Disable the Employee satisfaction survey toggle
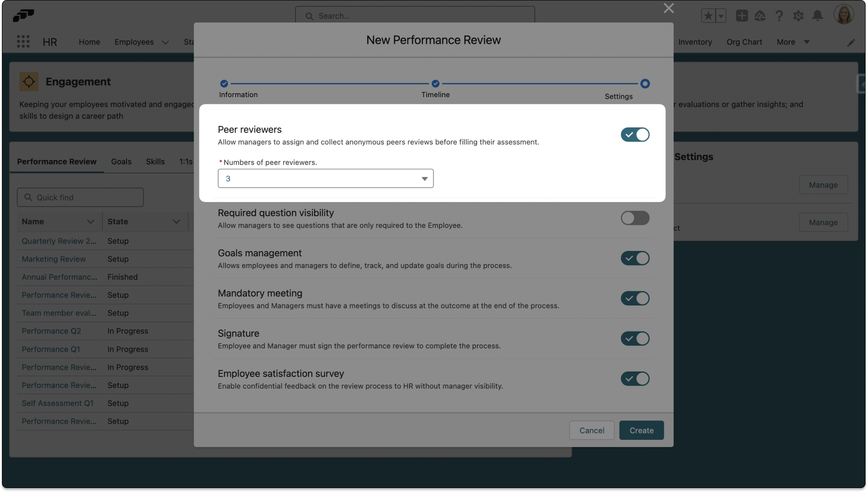Screen dimensions: 868x492 pos(635,379)
